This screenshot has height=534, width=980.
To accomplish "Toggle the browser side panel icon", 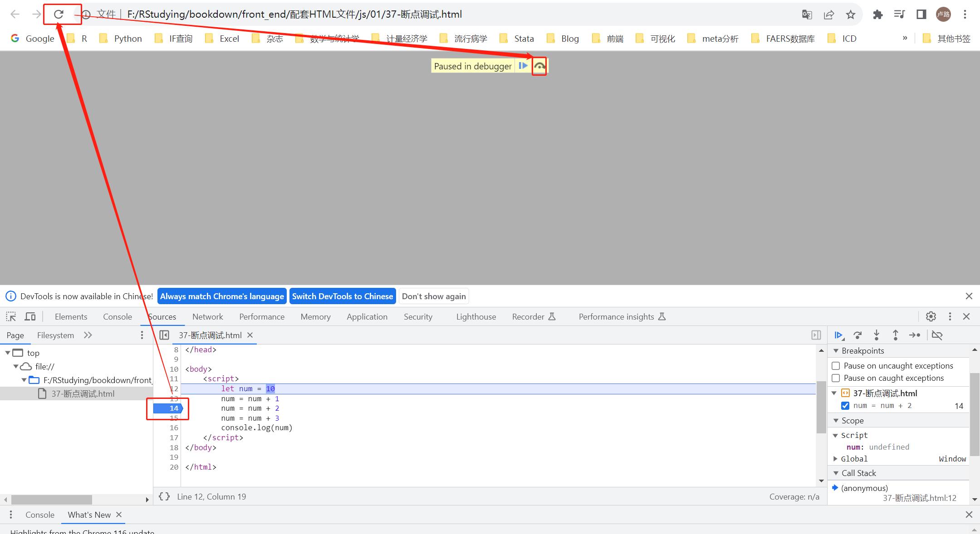I will coord(921,15).
